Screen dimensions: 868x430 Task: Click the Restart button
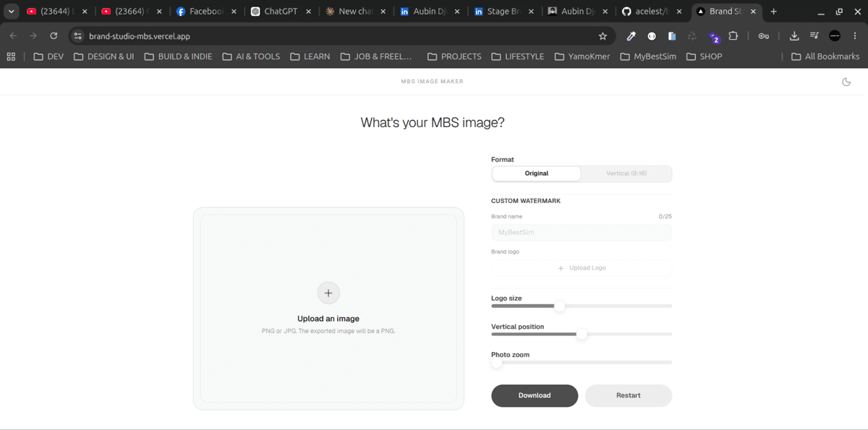[629, 395]
